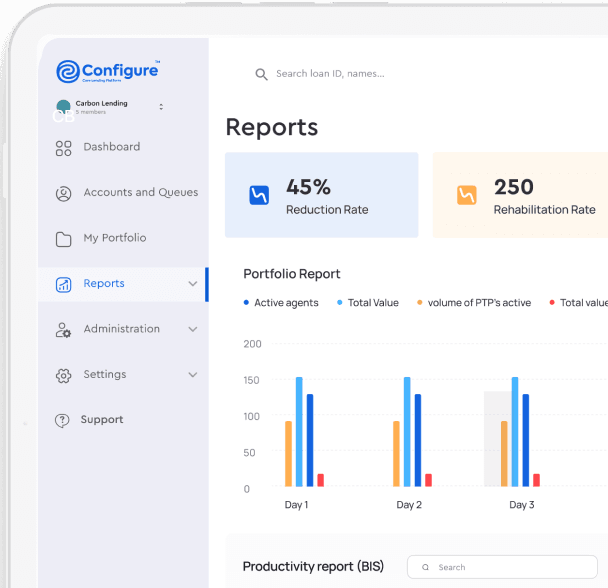Toggle the Active agents legend item

pyautogui.click(x=281, y=303)
